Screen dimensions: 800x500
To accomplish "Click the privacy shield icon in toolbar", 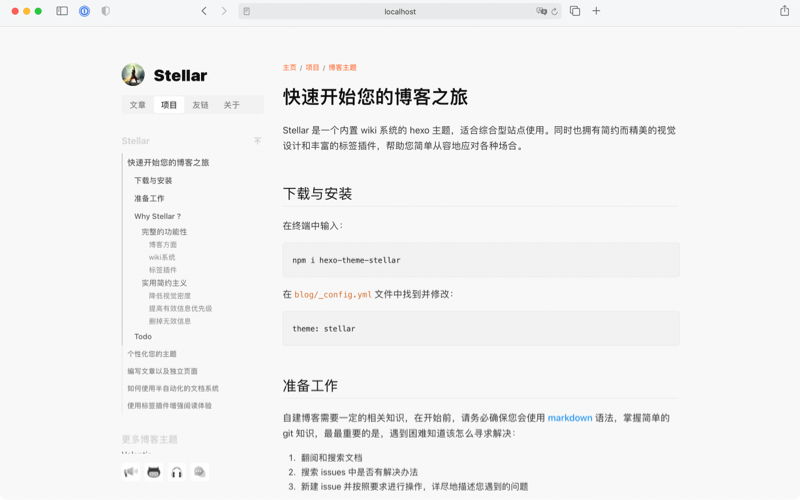I will pos(106,11).
